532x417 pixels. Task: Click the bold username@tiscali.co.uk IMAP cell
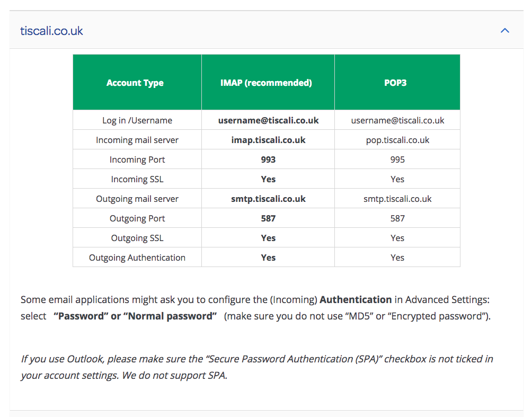[268, 120]
